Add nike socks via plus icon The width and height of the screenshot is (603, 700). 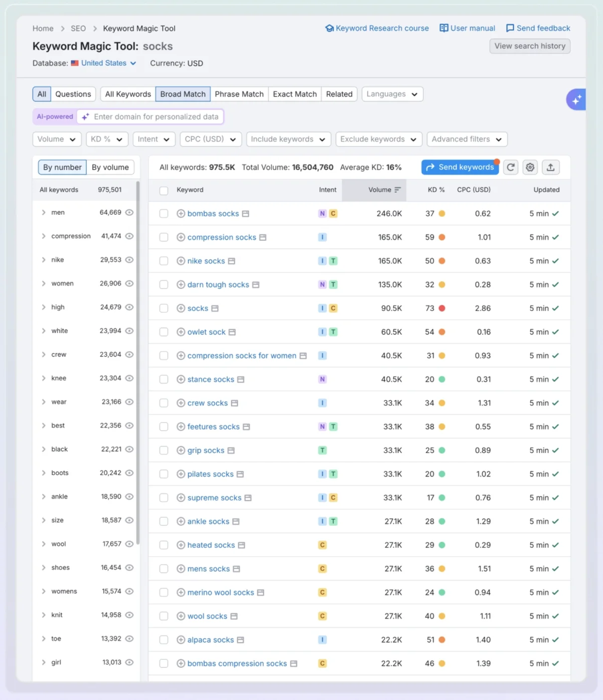pos(181,261)
